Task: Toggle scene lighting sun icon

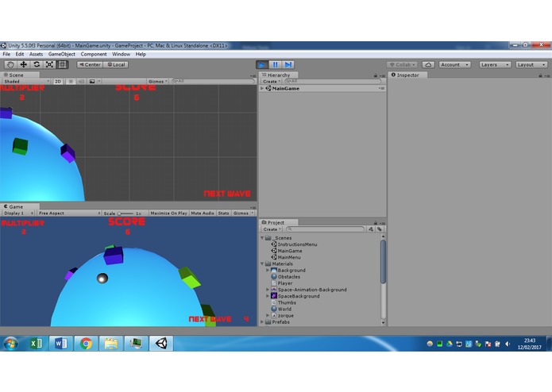Action: 71,81
